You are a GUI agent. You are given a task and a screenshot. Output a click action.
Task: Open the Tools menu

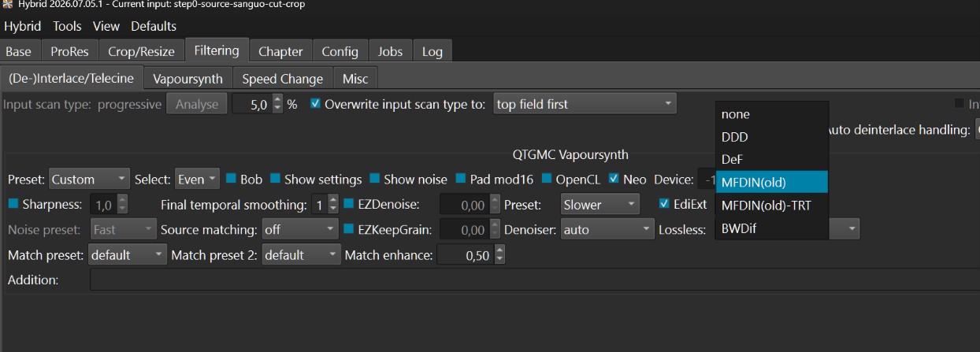[67, 26]
